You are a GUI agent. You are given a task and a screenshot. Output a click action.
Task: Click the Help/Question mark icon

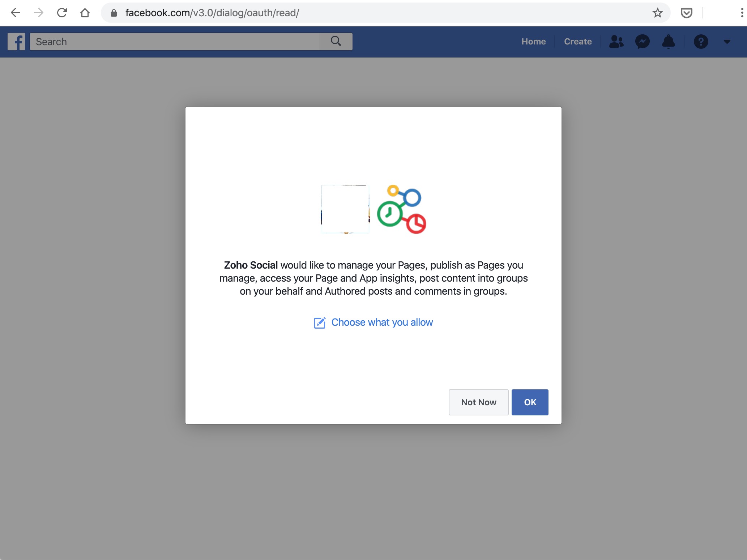700,41
